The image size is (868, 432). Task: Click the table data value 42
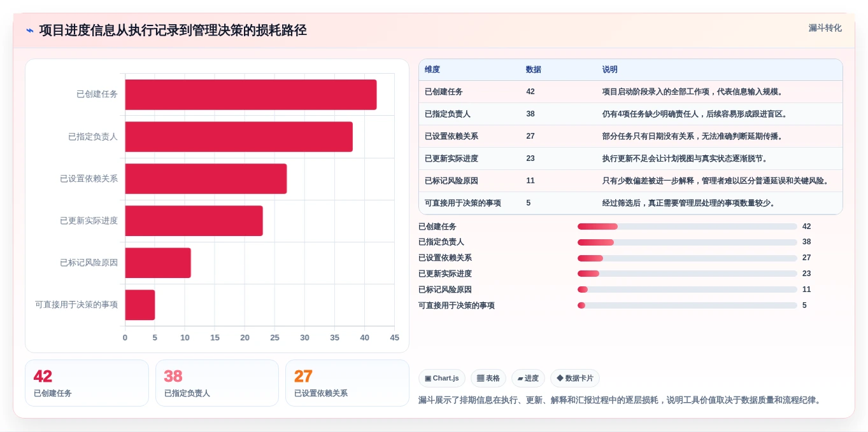click(530, 92)
